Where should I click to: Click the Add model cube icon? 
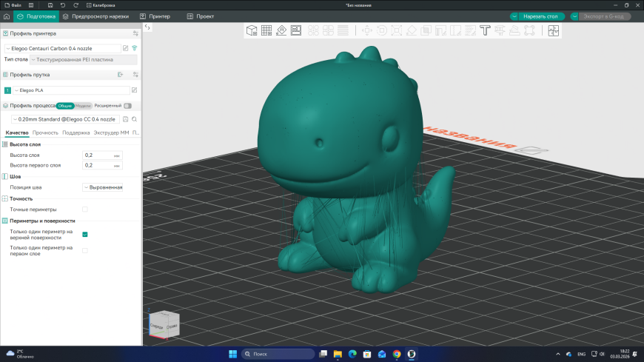coord(252,30)
